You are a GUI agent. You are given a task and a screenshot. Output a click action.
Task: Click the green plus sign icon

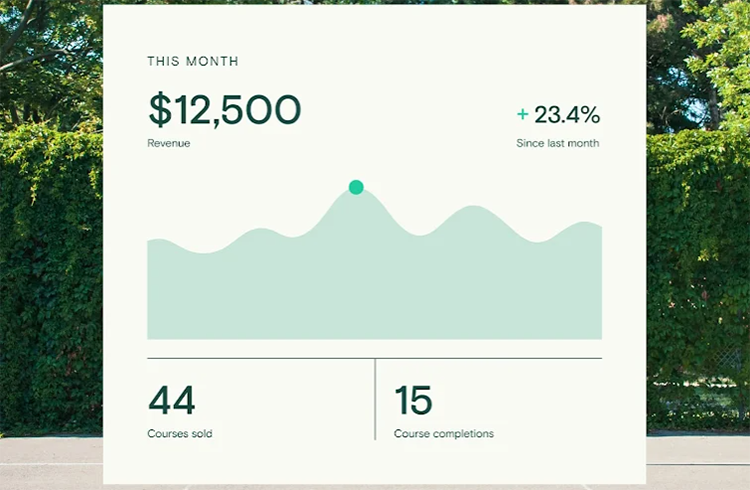tap(522, 114)
